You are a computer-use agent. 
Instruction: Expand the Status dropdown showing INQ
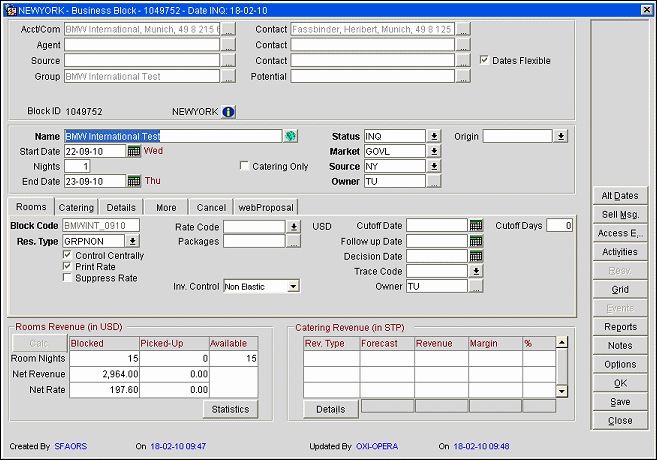(x=434, y=136)
